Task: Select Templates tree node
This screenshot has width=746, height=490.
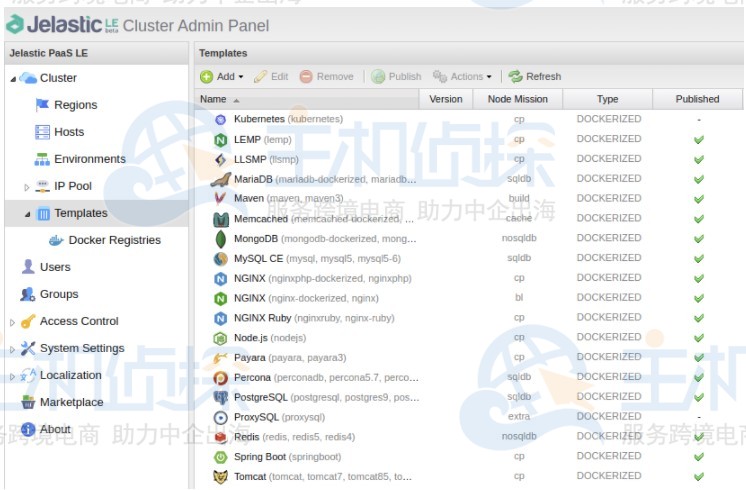Action: click(81, 214)
